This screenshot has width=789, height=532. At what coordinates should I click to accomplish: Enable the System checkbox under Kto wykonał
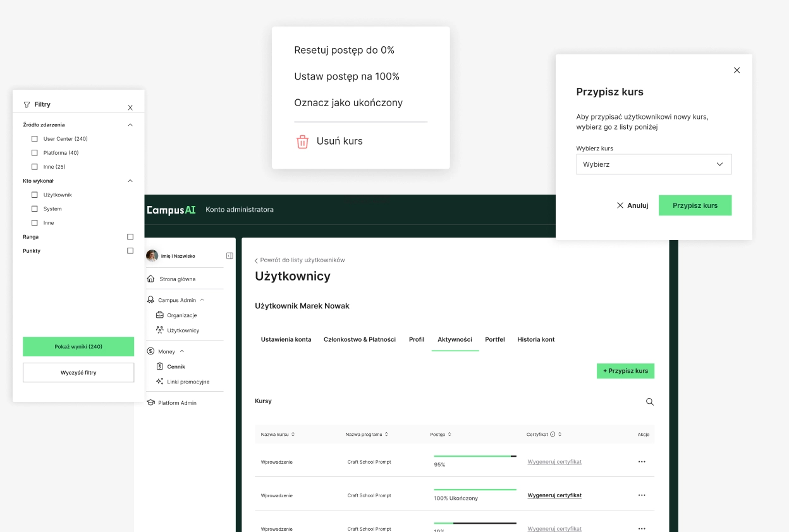(35, 209)
